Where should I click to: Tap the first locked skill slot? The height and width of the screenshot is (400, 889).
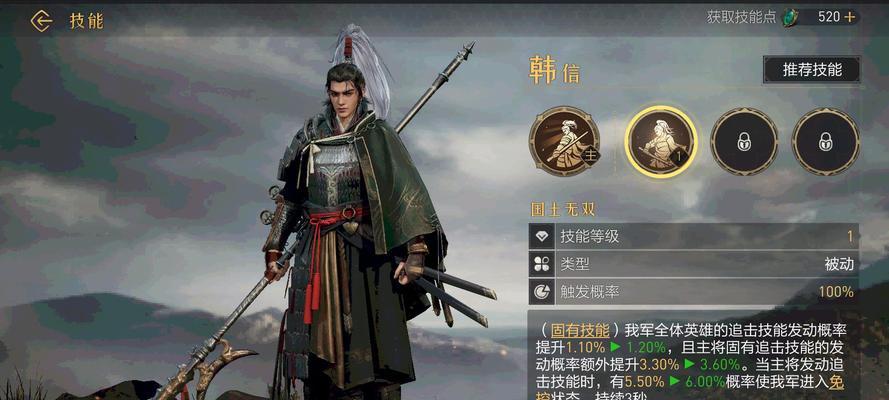(x=744, y=141)
